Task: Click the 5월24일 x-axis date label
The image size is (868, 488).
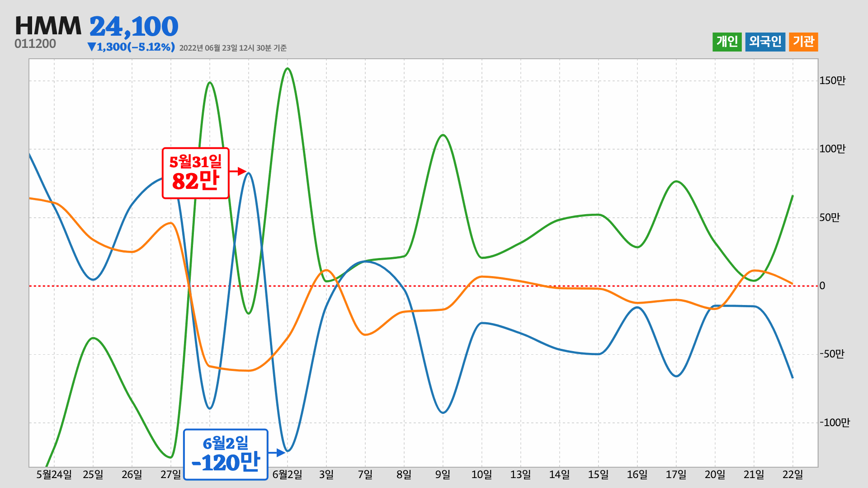Action: coord(54,475)
